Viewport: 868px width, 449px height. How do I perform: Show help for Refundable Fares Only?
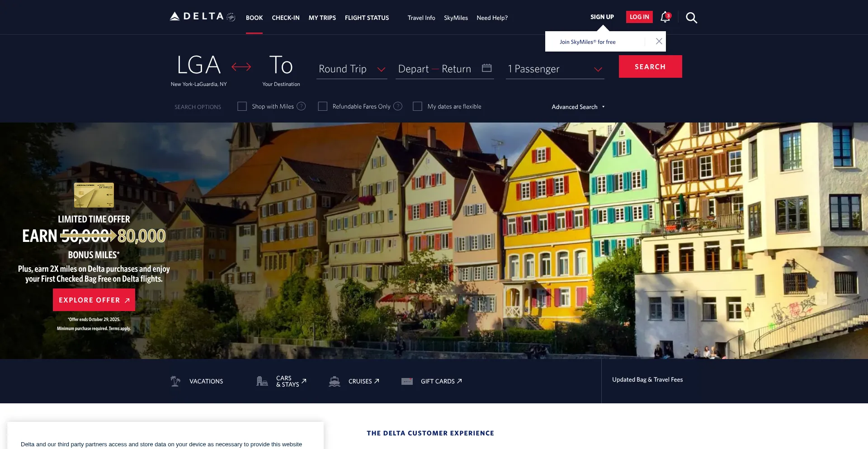click(x=398, y=106)
